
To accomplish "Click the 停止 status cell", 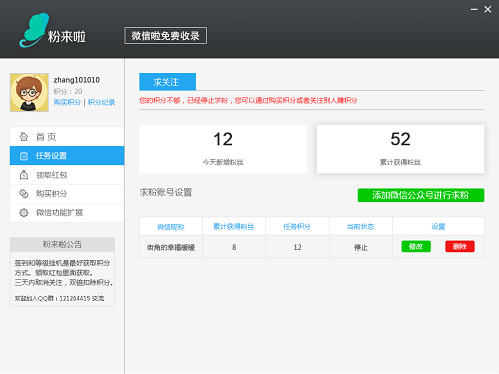I will (x=361, y=247).
